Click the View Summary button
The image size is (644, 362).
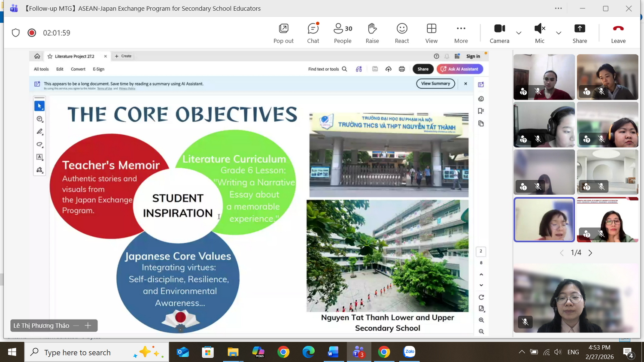[435, 84]
